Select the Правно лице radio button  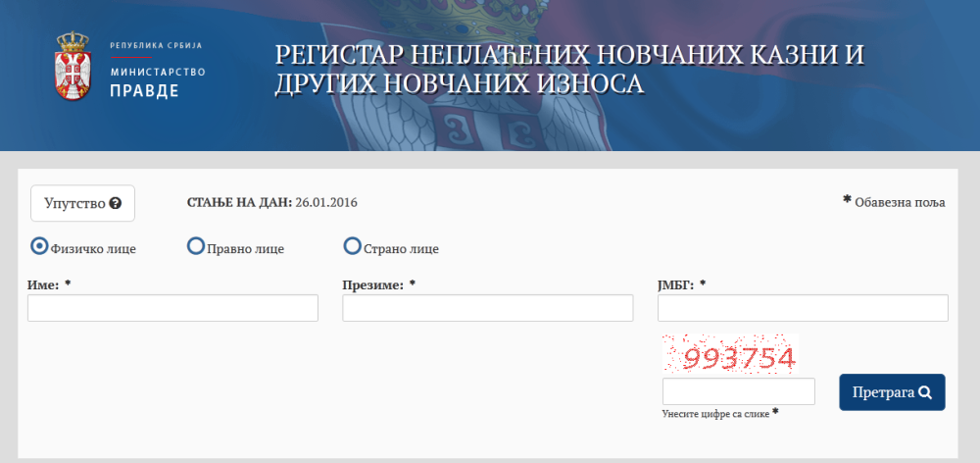(x=196, y=246)
